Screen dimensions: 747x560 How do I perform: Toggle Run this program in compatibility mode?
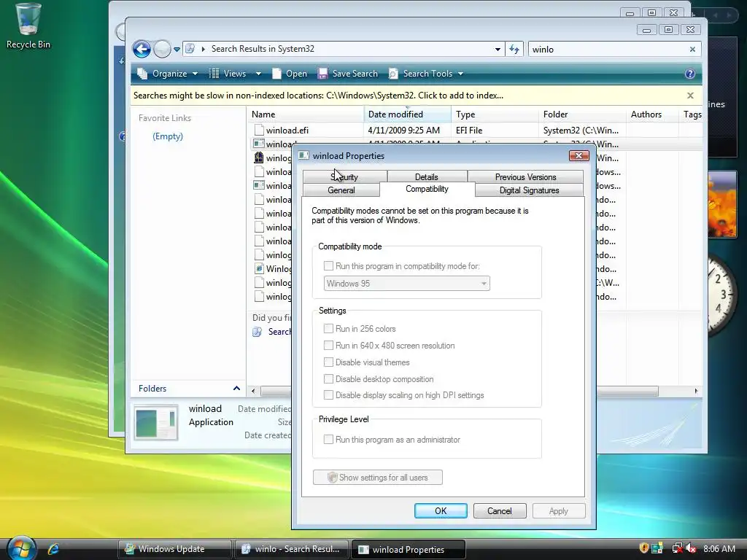328,265
